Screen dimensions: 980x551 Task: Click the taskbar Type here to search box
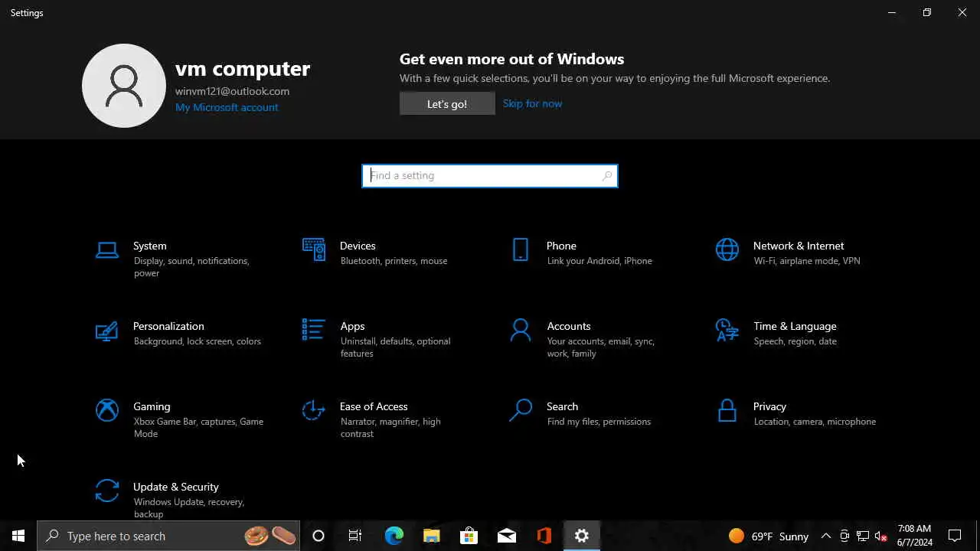[x=168, y=536]
